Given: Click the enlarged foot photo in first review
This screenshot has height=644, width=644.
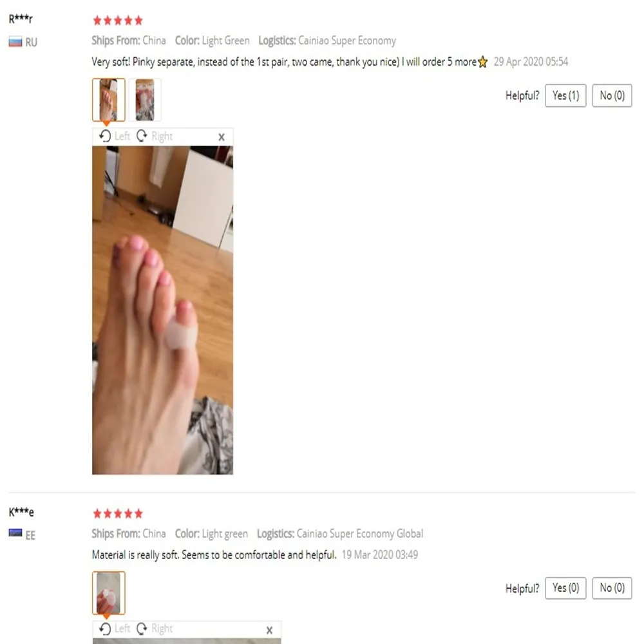Looking at the screenshot, I should pos(163,310).
